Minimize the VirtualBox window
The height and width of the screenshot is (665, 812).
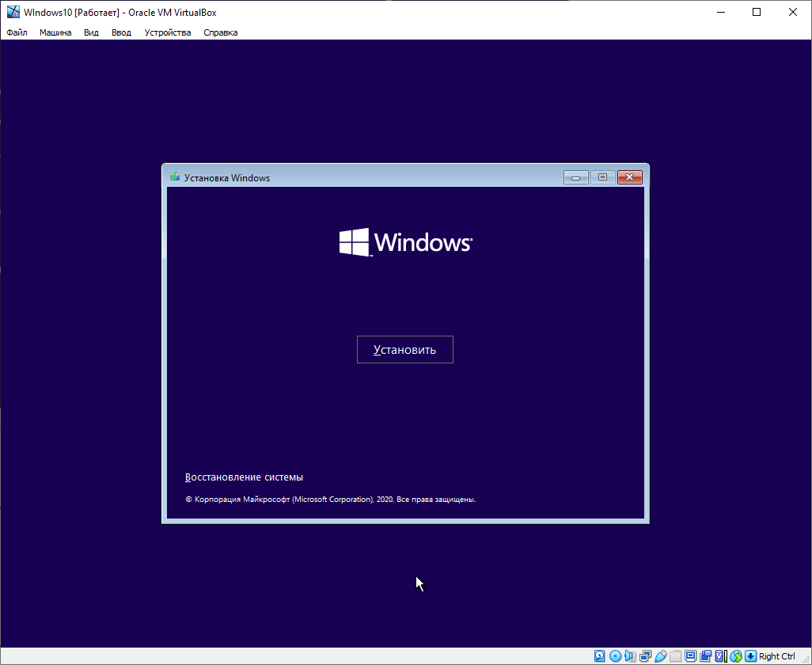pyautogui.click(x=720, y=12)
